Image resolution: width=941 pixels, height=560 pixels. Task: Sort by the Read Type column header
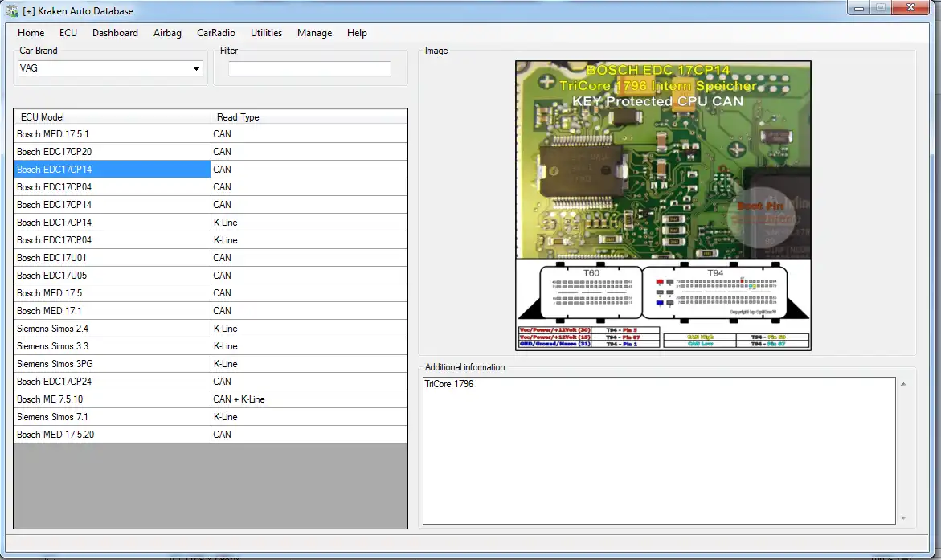pos(309,117)
